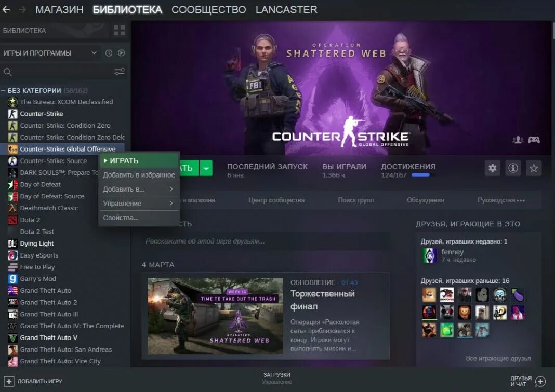Go back with the left arrow
The image size is (555, 392).
tap(6, 9)
